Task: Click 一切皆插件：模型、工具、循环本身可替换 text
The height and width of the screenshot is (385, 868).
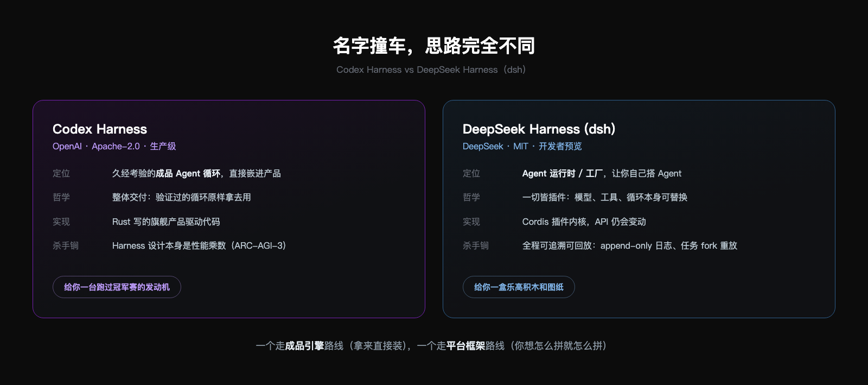Action: [x=605, y=197]
